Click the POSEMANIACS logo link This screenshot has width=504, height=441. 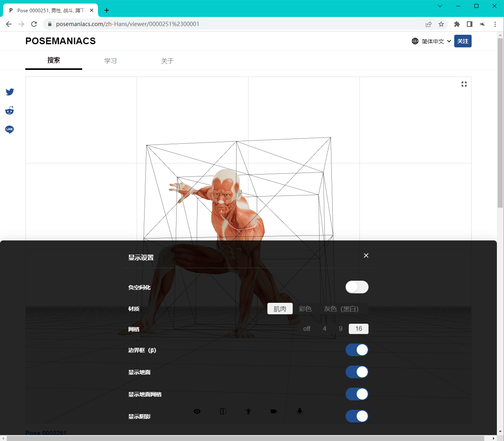(x=60, y=41)
